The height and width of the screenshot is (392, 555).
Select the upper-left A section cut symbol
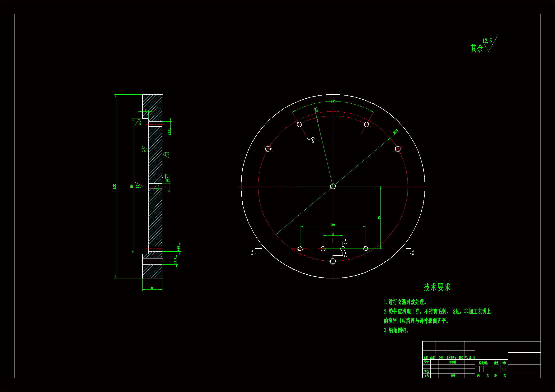pyautogui.click(x=312, y=140)
